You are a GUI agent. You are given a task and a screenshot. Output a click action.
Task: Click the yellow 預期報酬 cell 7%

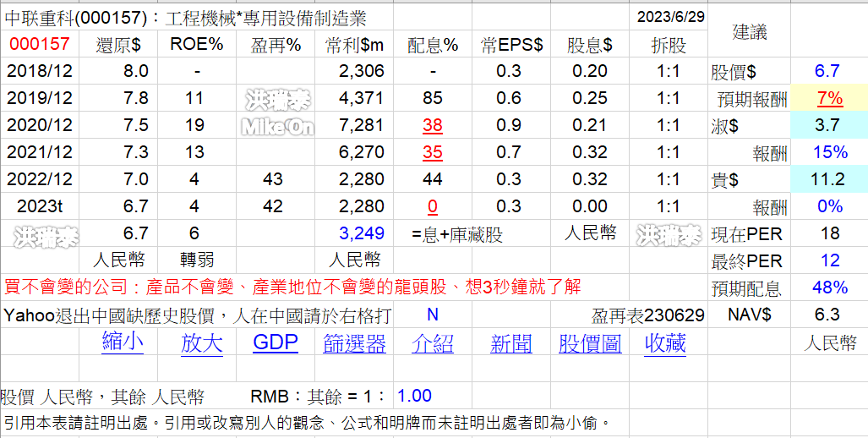pos(828,99)
